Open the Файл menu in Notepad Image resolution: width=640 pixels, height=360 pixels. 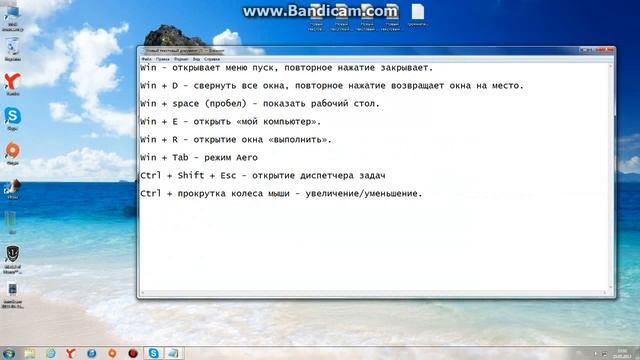(x=146, y=59)
